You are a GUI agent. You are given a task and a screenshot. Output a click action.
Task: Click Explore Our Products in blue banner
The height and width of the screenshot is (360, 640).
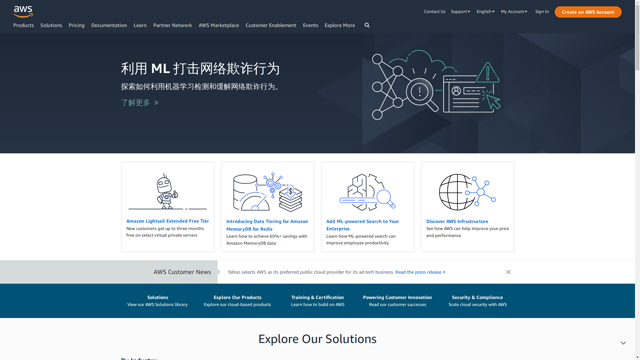(x=238, y=297)
